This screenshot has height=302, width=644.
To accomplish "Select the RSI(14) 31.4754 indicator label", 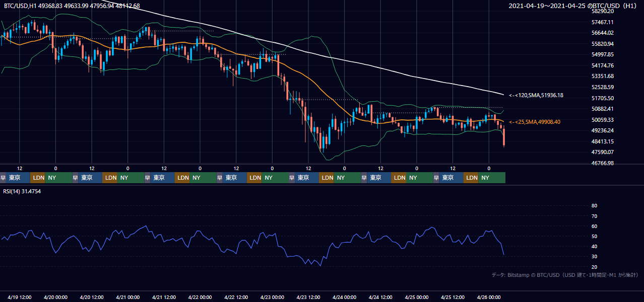I will (22, 191).
